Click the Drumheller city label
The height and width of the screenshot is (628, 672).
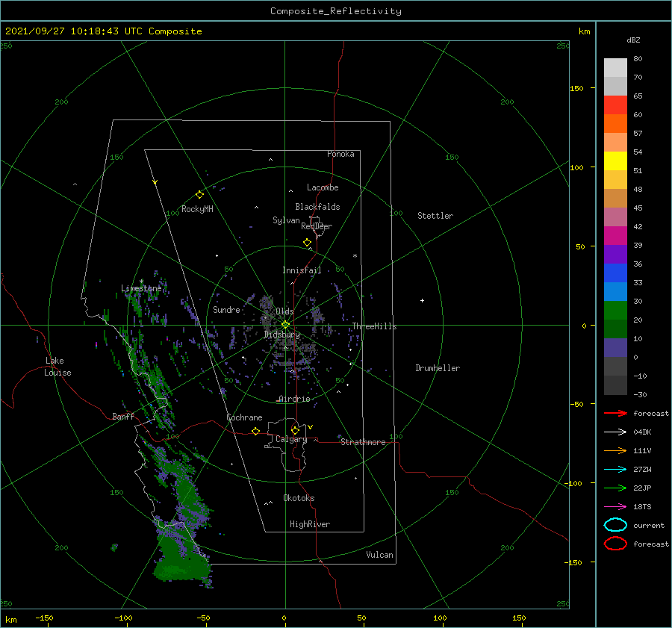tap(438, 368)
